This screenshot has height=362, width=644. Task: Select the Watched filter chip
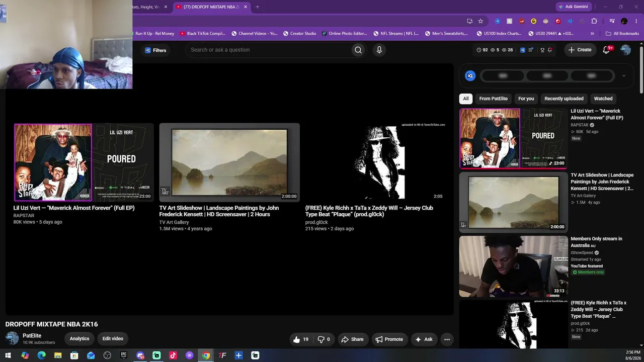[x=603, y=99]
